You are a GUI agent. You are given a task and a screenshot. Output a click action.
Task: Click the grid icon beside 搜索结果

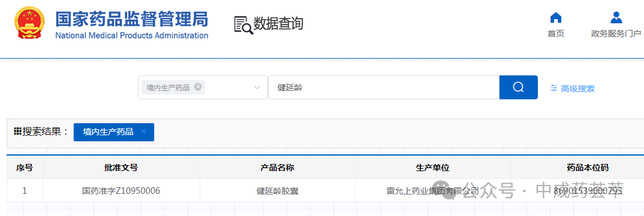click(x=17, y=131)
